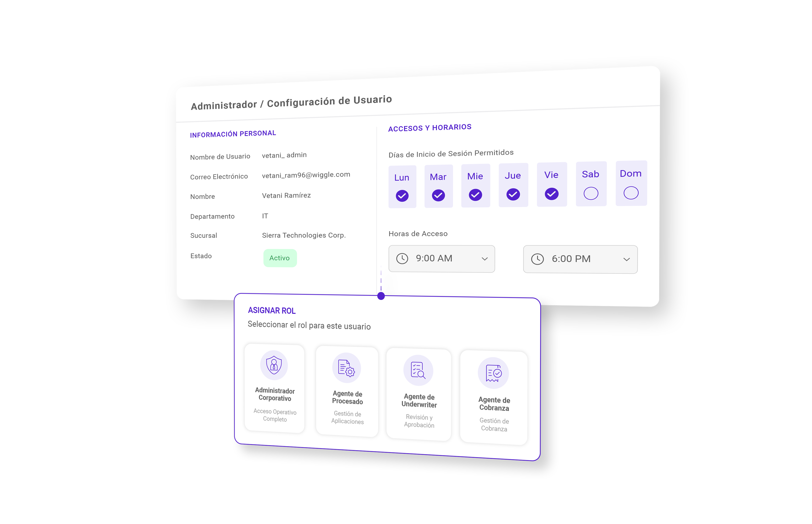812x524 pixels.
Task: Uncheck the Mar day checkbox
Action: [438, 195]
